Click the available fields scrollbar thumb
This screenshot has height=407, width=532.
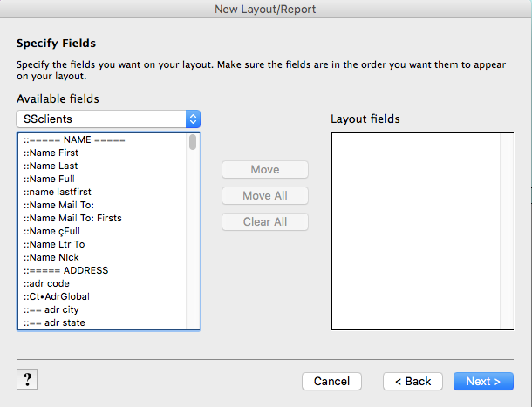[x=193, y=142]
